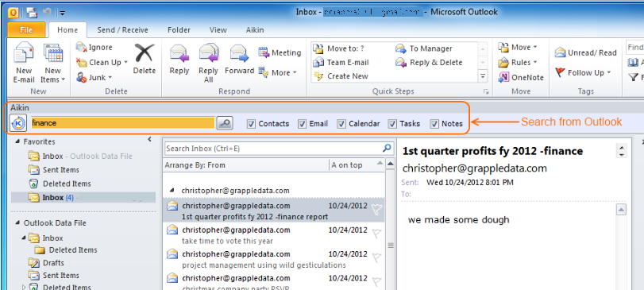Click into the Aikin search field containing 'finance'
The height and width of the screenshot is (290, 644).
pyautogui.click(x=122, y=123)
